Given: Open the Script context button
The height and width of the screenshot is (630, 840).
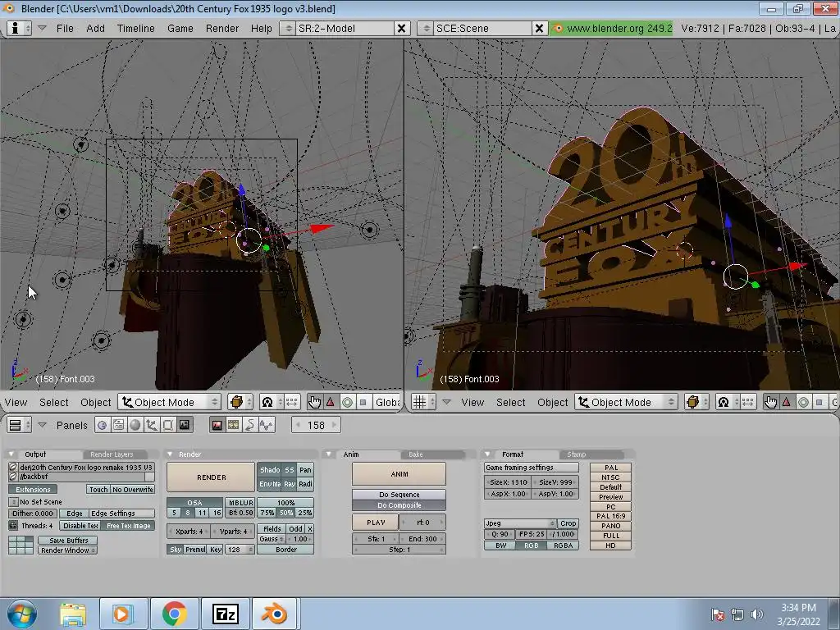Looking at the screenshot, I should click(x=118, y=425).
